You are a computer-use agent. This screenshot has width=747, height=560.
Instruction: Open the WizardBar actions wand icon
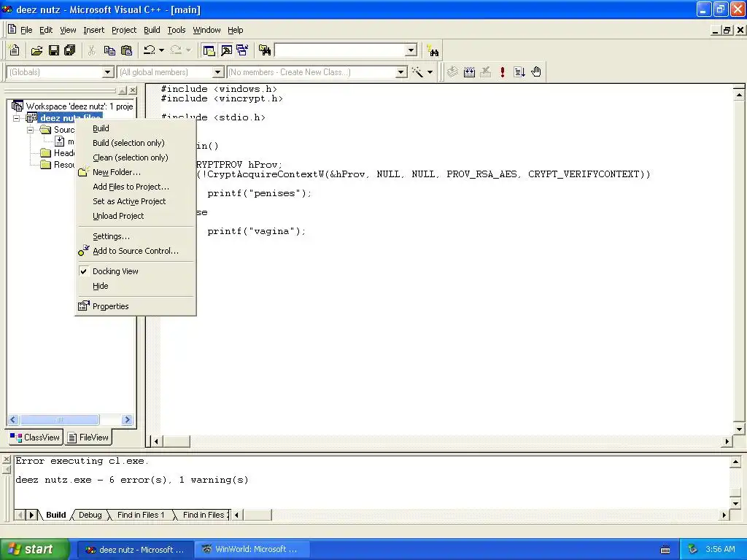pyautogui.click(x=417, y=72)
